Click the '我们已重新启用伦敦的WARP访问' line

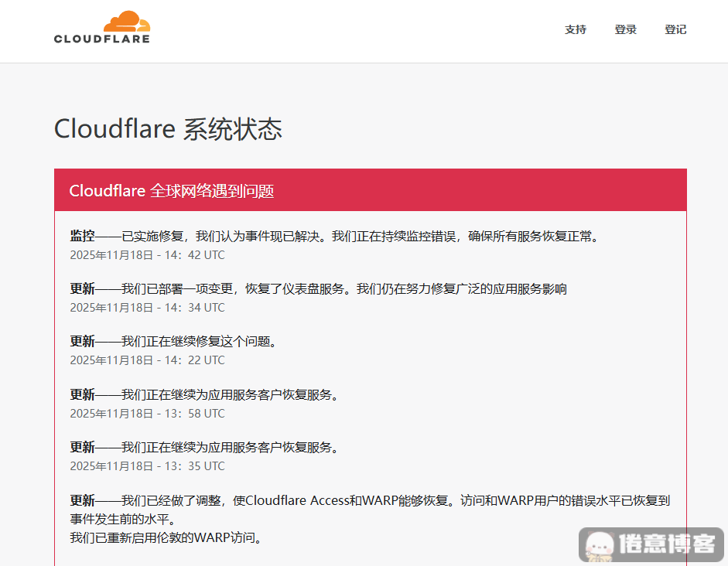click(x=166, y=537)
